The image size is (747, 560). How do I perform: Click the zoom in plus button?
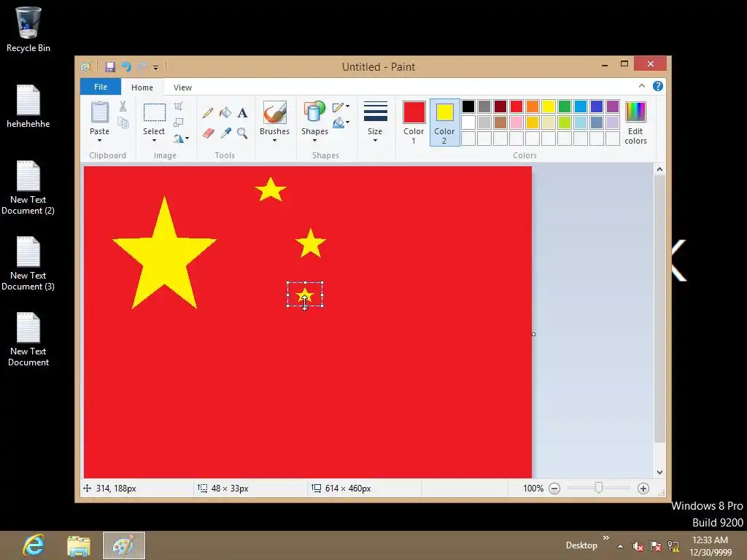click(643, 489)
